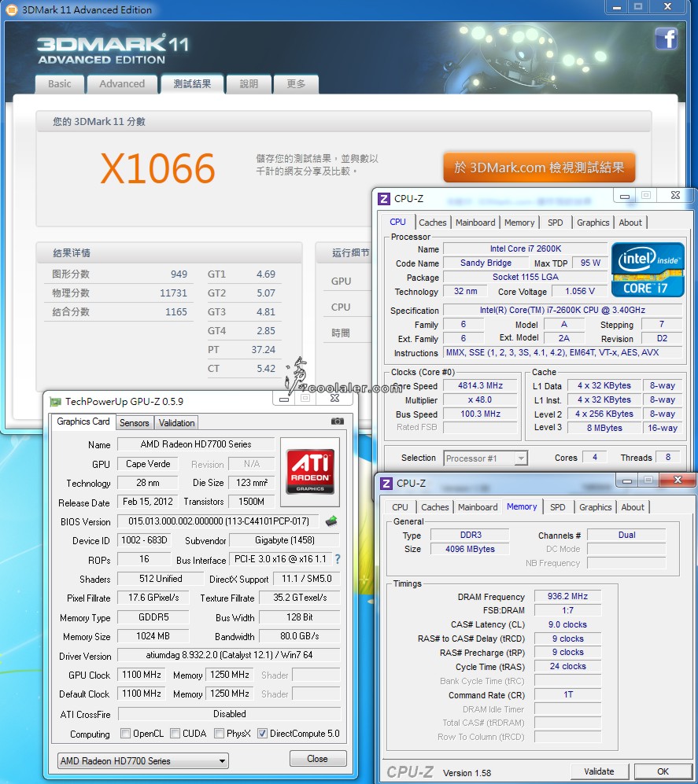Image resolution: width=698 pixels, height=784 pixels.
Task: Select the Graphics Card tab in GPU-Z
Action: click(x=83, y=421)
